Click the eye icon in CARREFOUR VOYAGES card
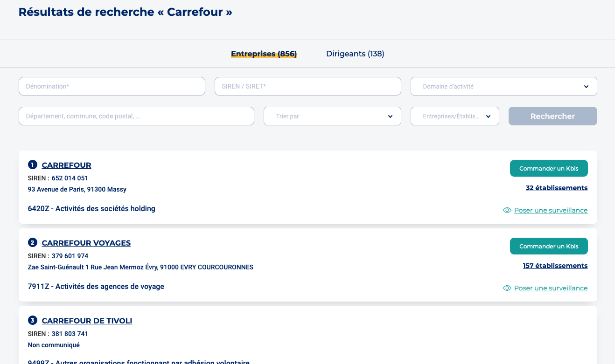The width and height of the screenshot is (615, 364). coord(507,288)
